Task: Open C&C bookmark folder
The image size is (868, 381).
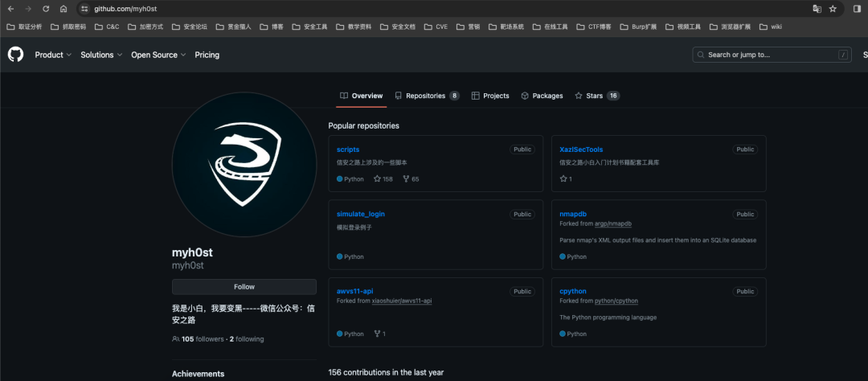Action: (x=107, y=27)
